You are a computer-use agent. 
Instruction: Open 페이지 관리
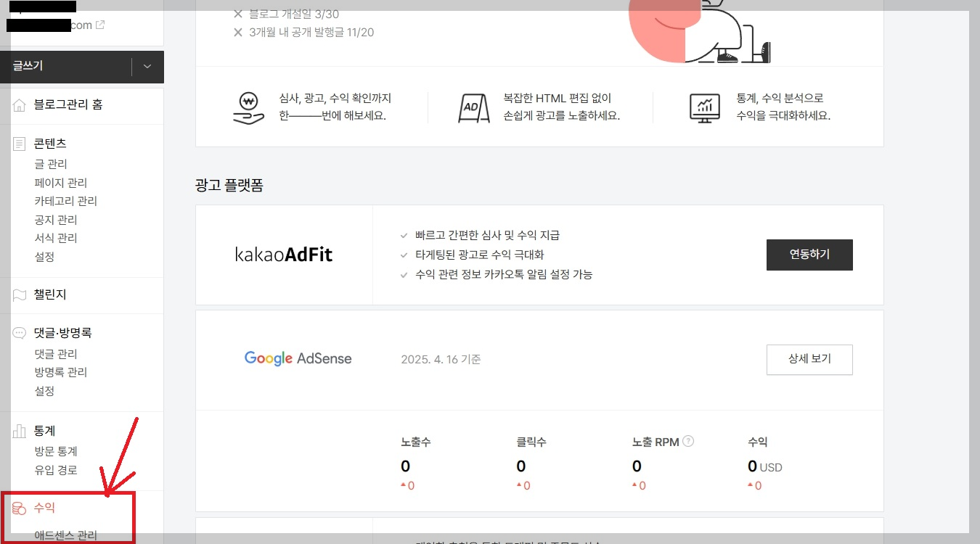coord(60,183)
